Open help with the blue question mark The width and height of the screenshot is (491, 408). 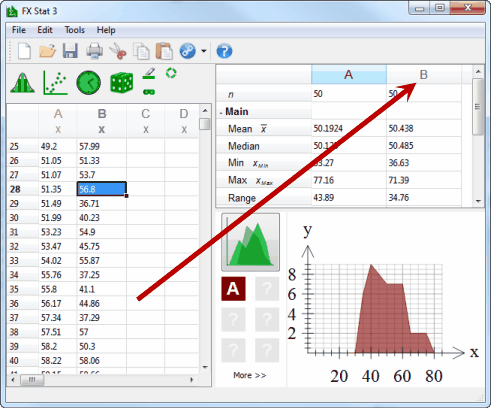point(224,51)
